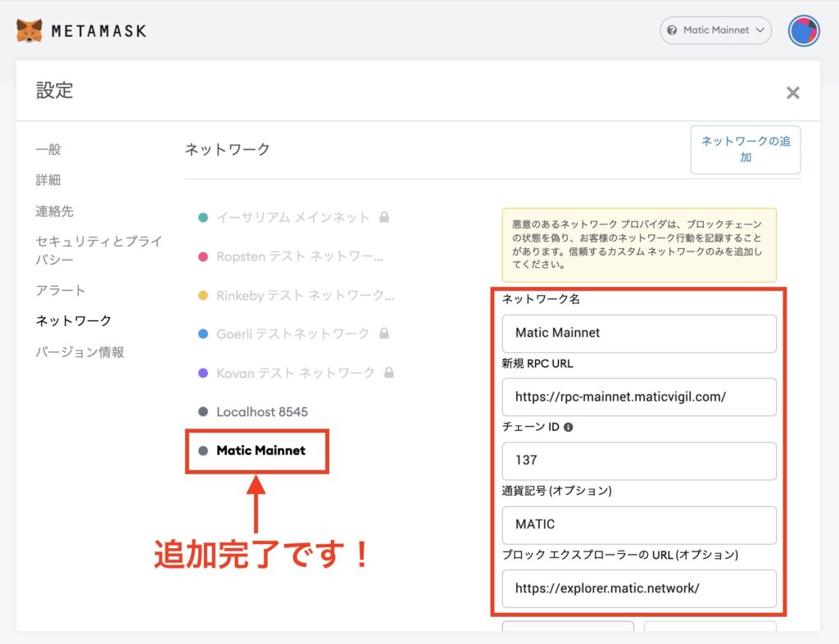Screen dimensions: 839x644
Task: Open the 連絡先 settings tab
Action: [55, 211]
